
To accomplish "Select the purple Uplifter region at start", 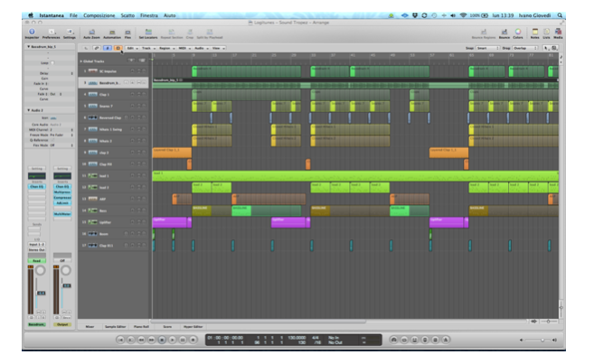I will (x=170, y=222).
